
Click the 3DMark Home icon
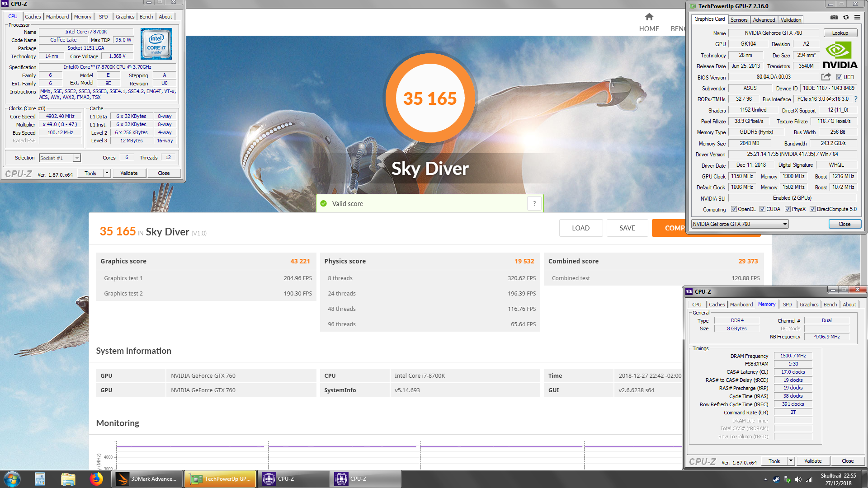(649, 17)
